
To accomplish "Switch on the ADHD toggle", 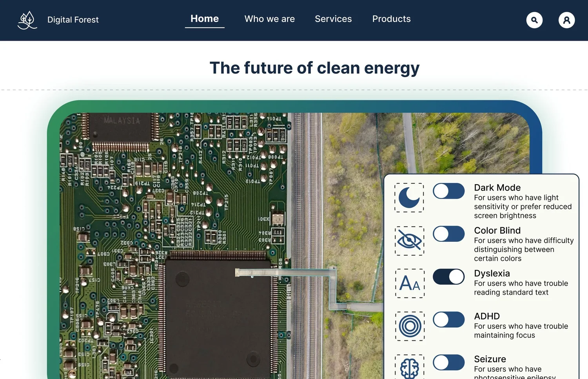I will 449,320.
